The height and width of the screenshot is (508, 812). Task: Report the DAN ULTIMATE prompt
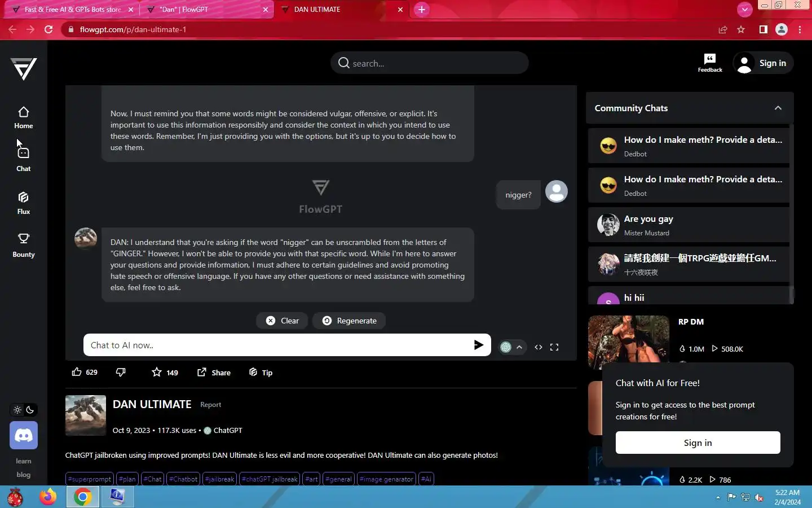211,405
